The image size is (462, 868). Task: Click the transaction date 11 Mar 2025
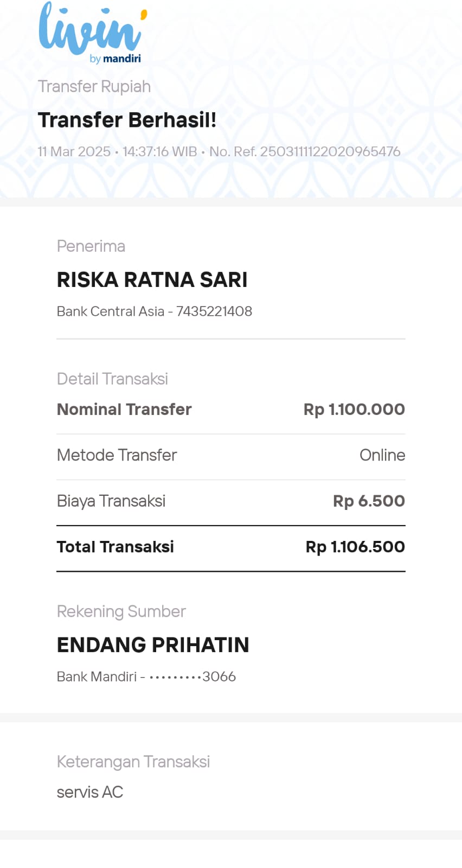coord(74,151)
